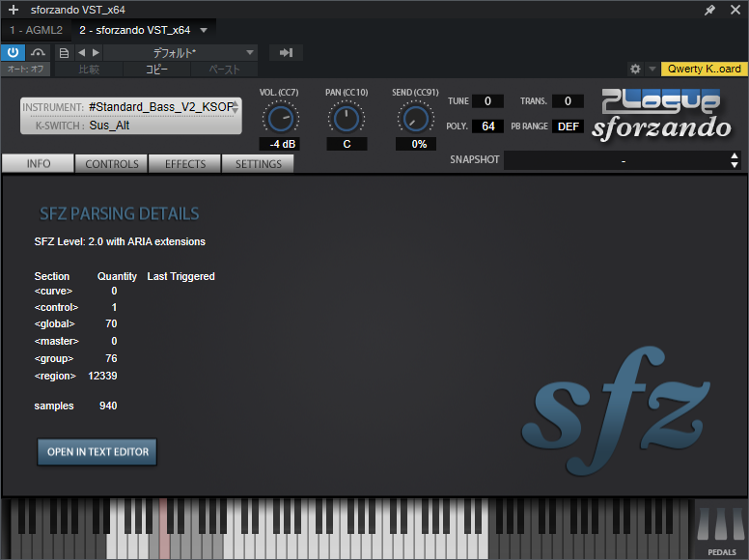Screen dimensions: 749x560
Task: Click the <region> row quantity 12339
Action: point(102,376)
